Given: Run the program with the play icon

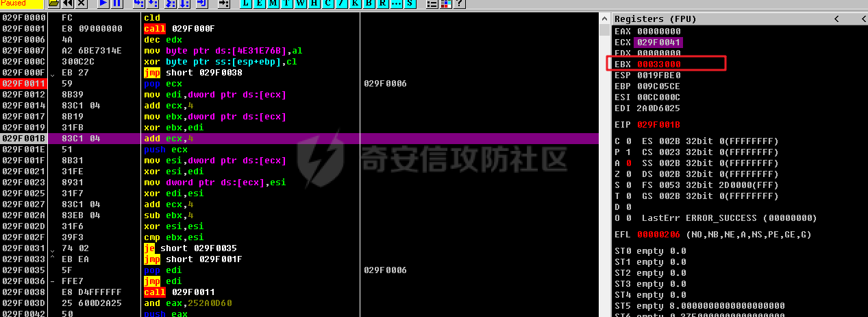Looking at the screenshot, I should [103, 3].
